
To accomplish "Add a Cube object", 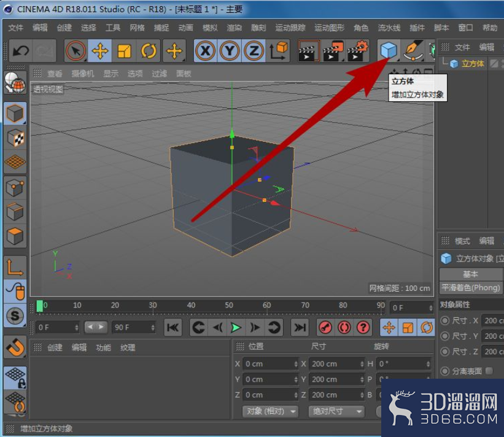I will tap(389, 51).
